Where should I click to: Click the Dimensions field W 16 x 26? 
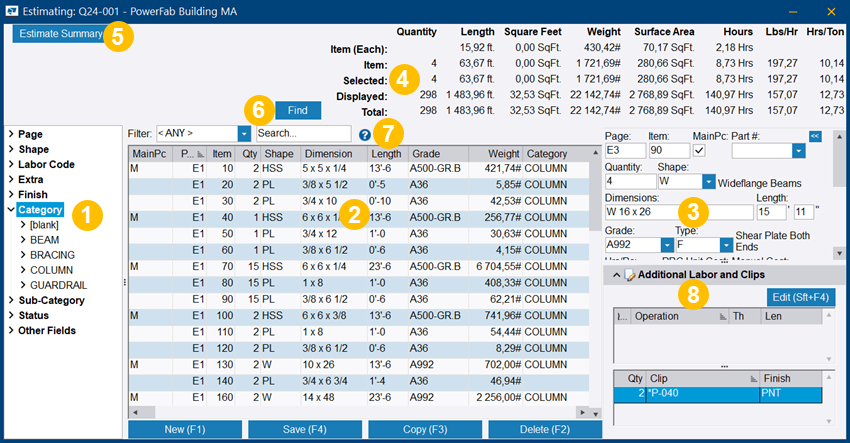[x=679, y=212]
